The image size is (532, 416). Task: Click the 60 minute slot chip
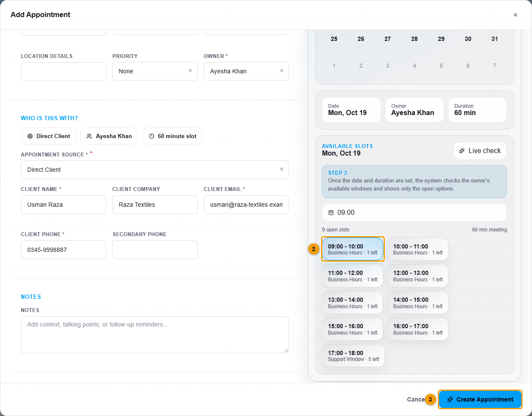[x=172, y=136]
